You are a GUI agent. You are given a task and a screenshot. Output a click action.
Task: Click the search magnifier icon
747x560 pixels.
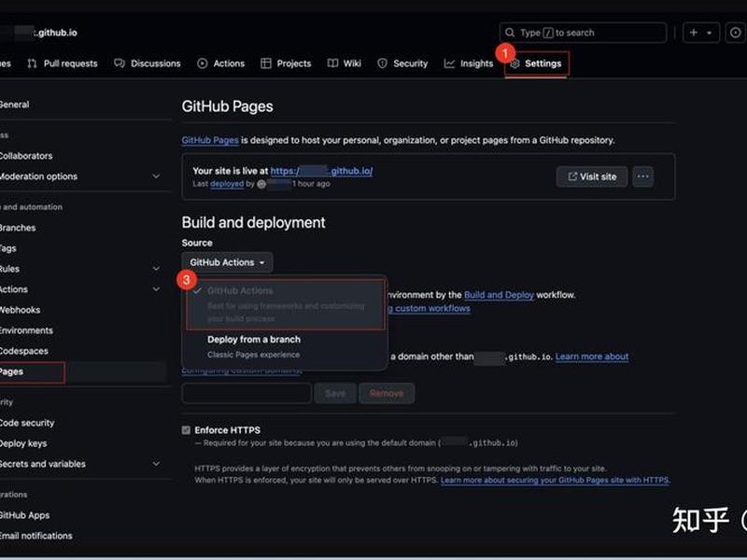pyautogui.click(x=510, y=33)
